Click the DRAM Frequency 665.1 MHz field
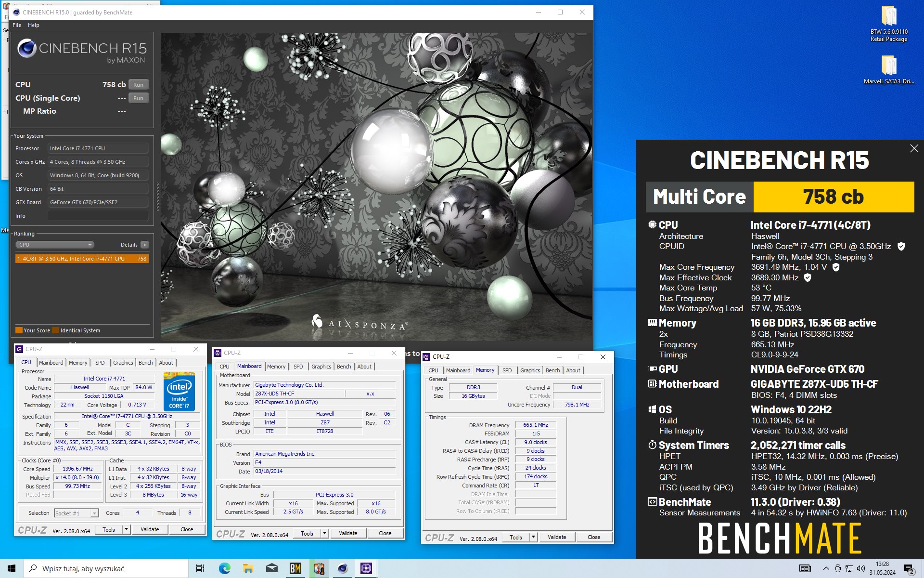The image size is (924, 578). [536, 425]
